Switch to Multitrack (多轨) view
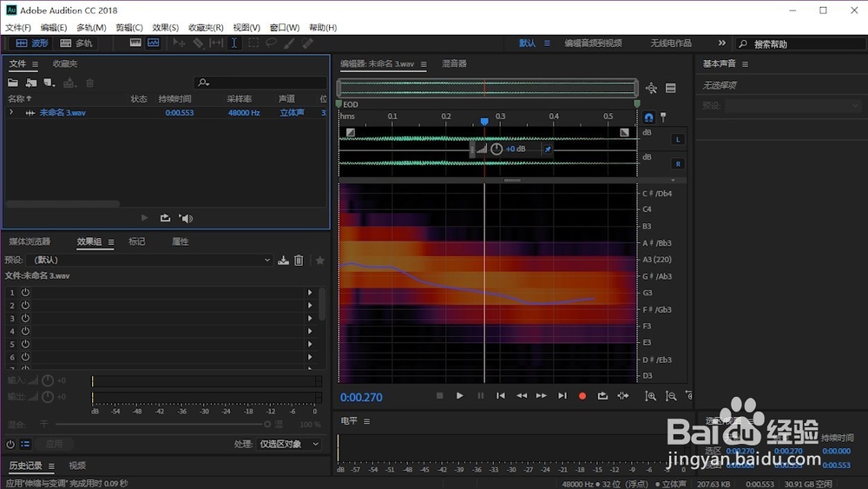The width and height of the screenshot is (868, 489). tap(76, 43)
